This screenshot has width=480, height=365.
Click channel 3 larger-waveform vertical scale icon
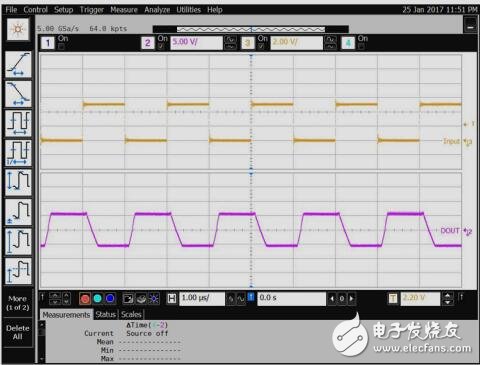click(x=330, y=39)
